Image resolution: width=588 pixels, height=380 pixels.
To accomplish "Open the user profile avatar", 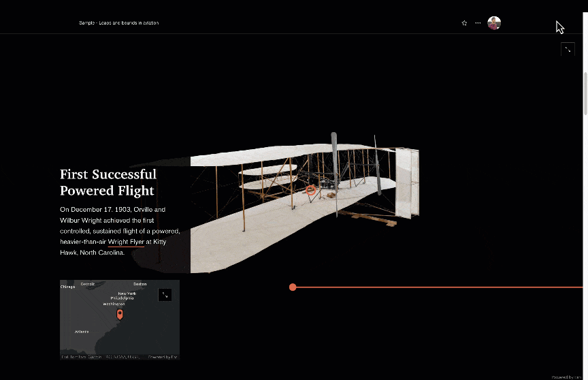I will tap(494, 23).
